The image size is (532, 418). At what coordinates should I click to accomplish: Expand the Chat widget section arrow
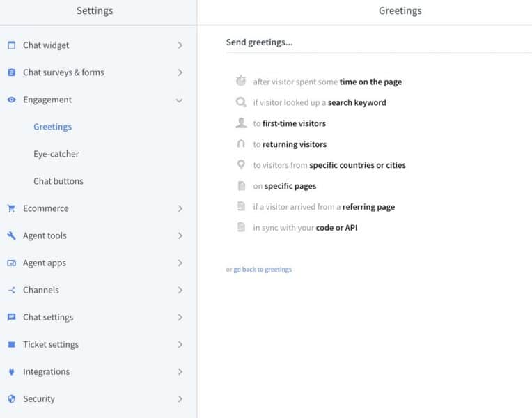click(x=180, y=45)
